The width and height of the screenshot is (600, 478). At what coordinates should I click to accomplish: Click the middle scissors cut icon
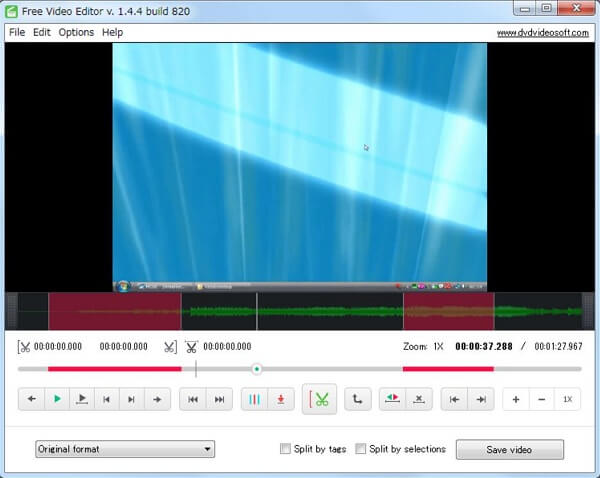[x=191, y=347]
